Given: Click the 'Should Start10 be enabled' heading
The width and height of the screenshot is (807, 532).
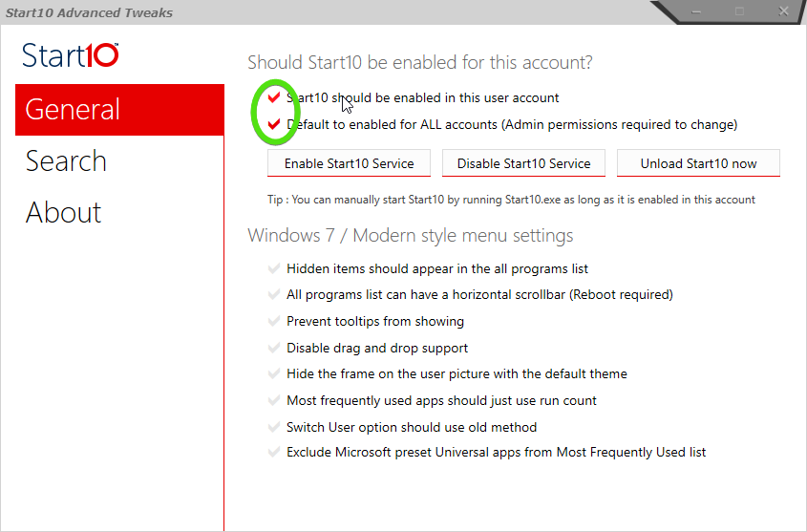Looking at the screenshot, I should [x=420, y=62].
